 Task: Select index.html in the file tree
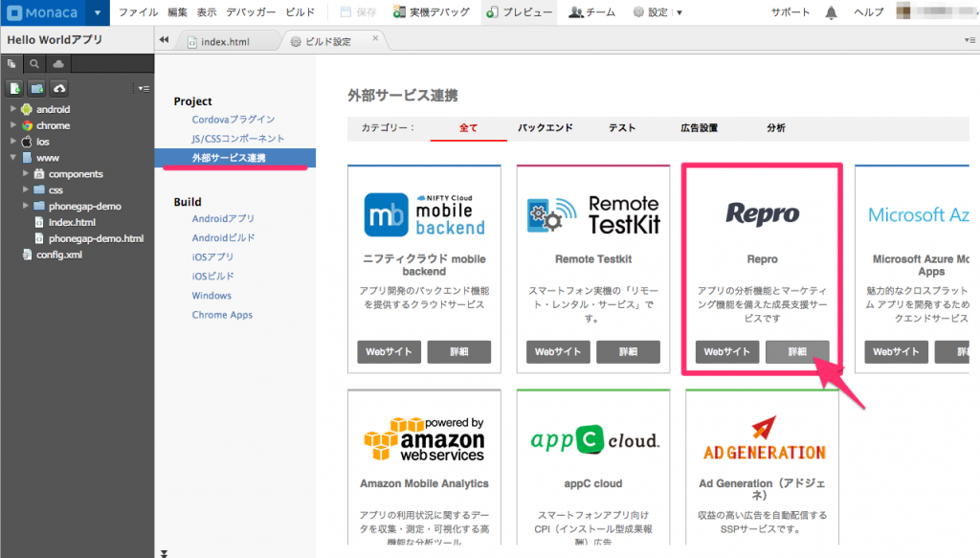(x=72, y=222)
